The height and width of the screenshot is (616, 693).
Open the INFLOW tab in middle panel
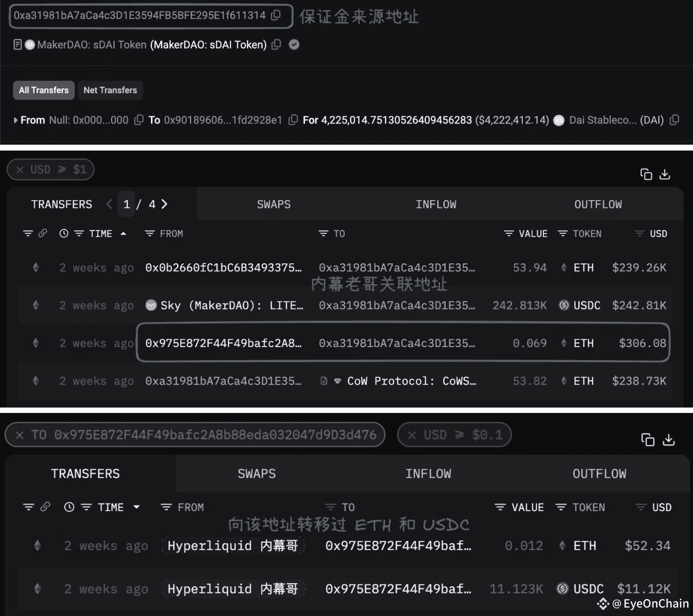436,204
